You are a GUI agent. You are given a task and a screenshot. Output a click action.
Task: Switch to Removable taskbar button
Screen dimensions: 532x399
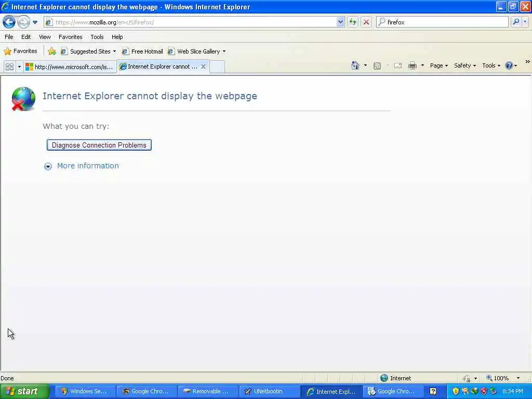pos(208,391)
